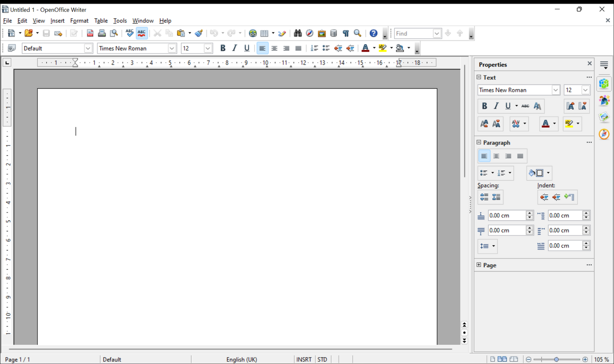This screenshot has height=364, width=614.
Task: Toggle Nonprinting Characters pilcrow icon
Action: click(x=346, y=33)
